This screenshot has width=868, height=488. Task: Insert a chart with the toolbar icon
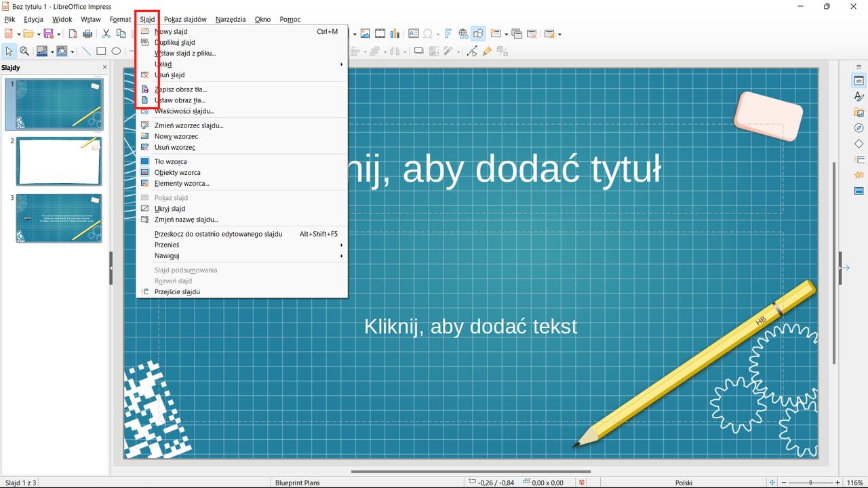coord(395,33)
